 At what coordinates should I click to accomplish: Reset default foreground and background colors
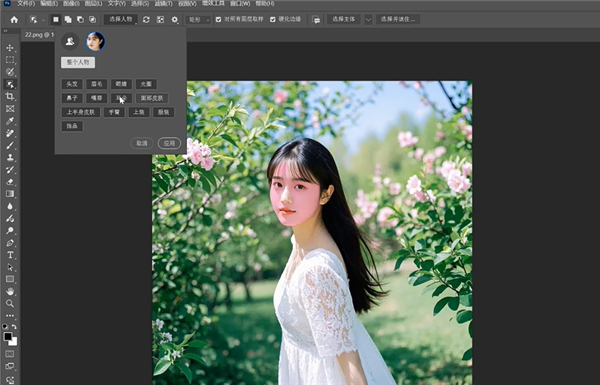[x=5, y=326]
